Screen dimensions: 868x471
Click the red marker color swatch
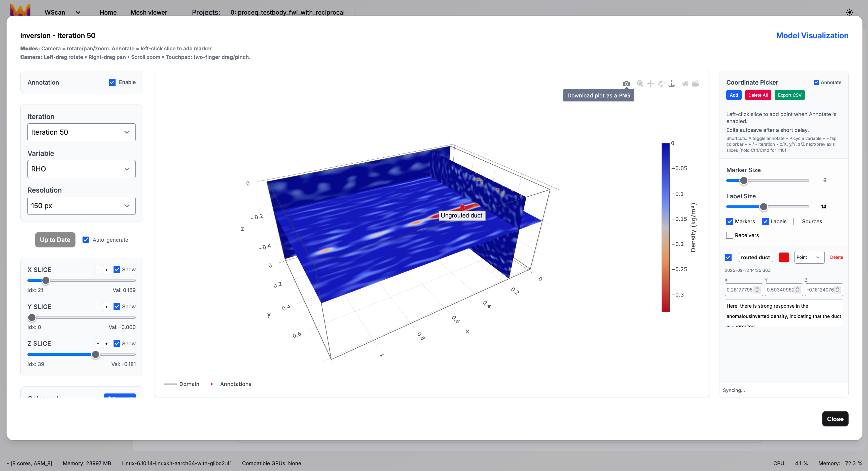click(783, 257)
